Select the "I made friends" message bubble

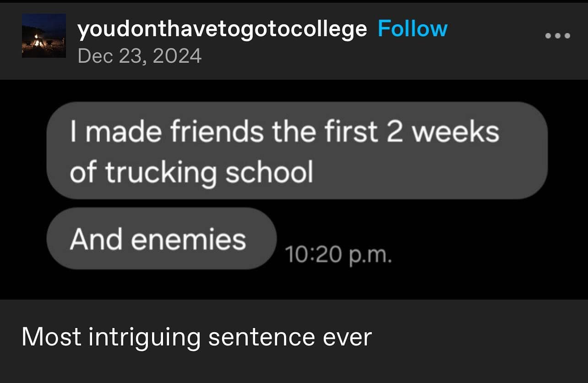point(297,150)
